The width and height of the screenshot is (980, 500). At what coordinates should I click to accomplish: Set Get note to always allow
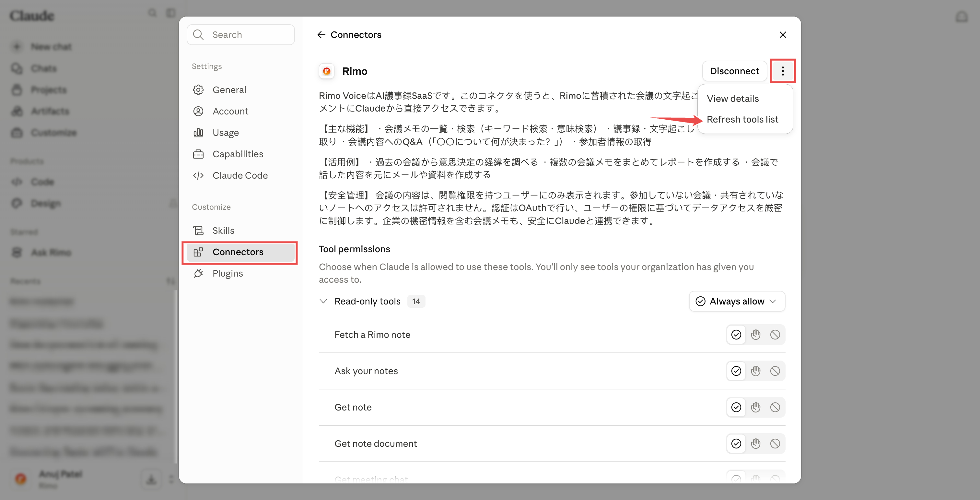click(x=736, y=407)
